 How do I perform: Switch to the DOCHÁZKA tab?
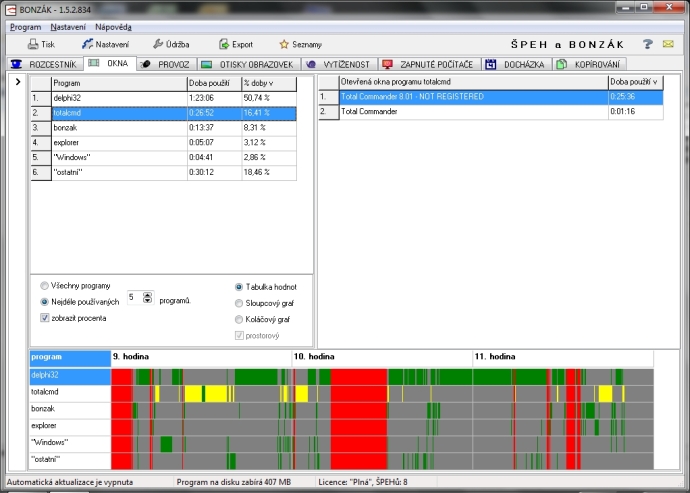pos(517,64)
